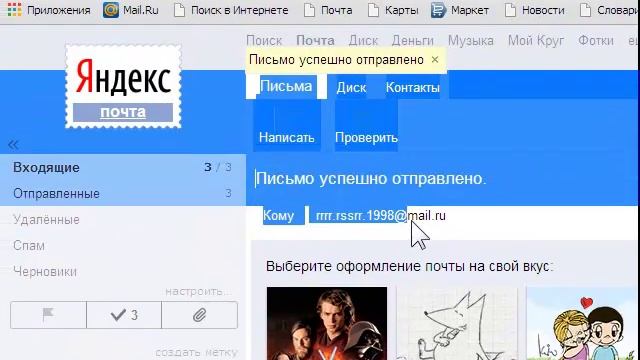Filter flagged messages with flag icon
640x360 pixels.
point(48,315)
